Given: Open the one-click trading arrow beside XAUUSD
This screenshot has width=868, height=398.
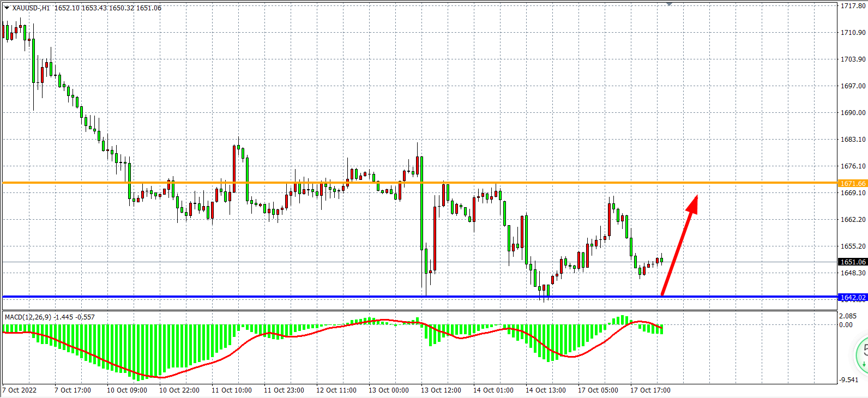Looking at the screenshot, I should pos(7,8).
